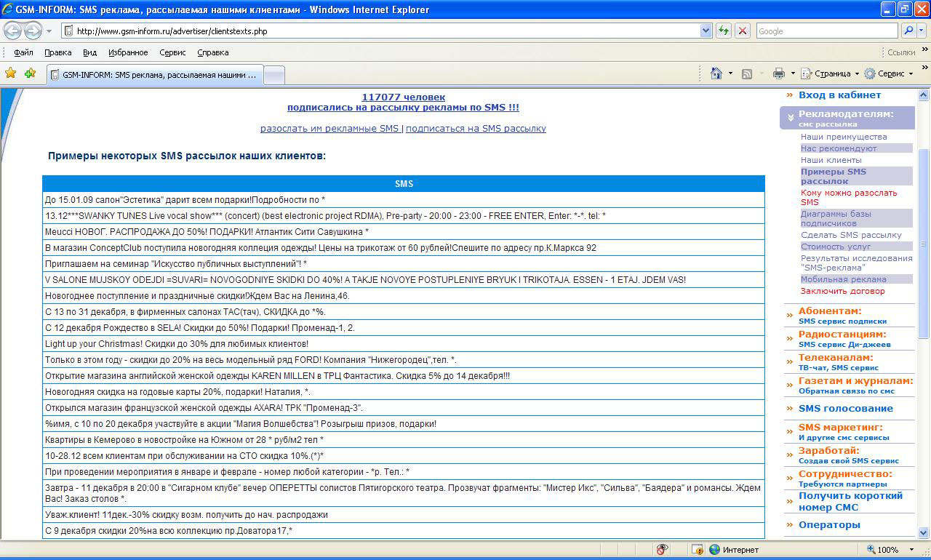Image resolution: width=931 pixels, height=560 pixels.
Task: Click the SMS table column header
Action: click(x=404, y=183)
